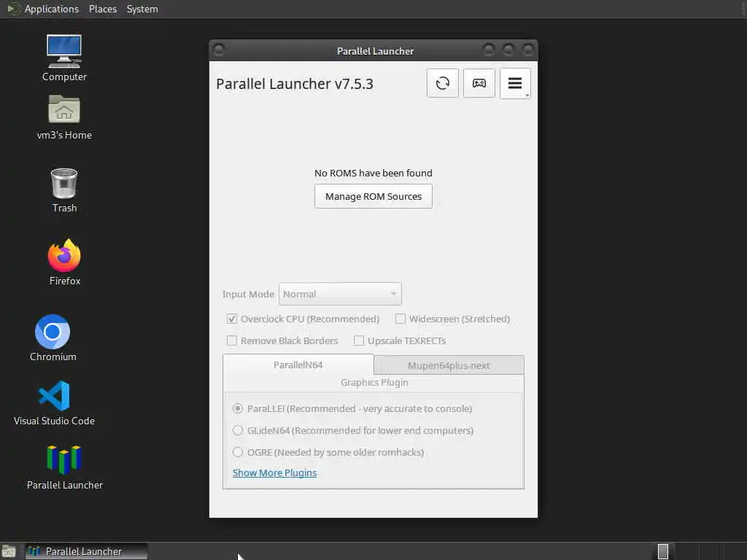Click the Manage ROM Sources button
This screenshot has width=747, height=560.
click(x=373, y=196)
